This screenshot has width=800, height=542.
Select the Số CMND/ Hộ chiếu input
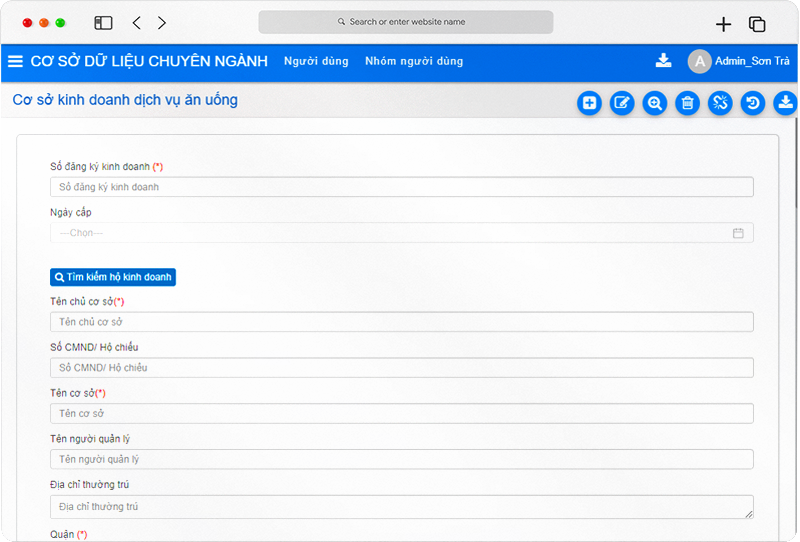click(402, 368)
